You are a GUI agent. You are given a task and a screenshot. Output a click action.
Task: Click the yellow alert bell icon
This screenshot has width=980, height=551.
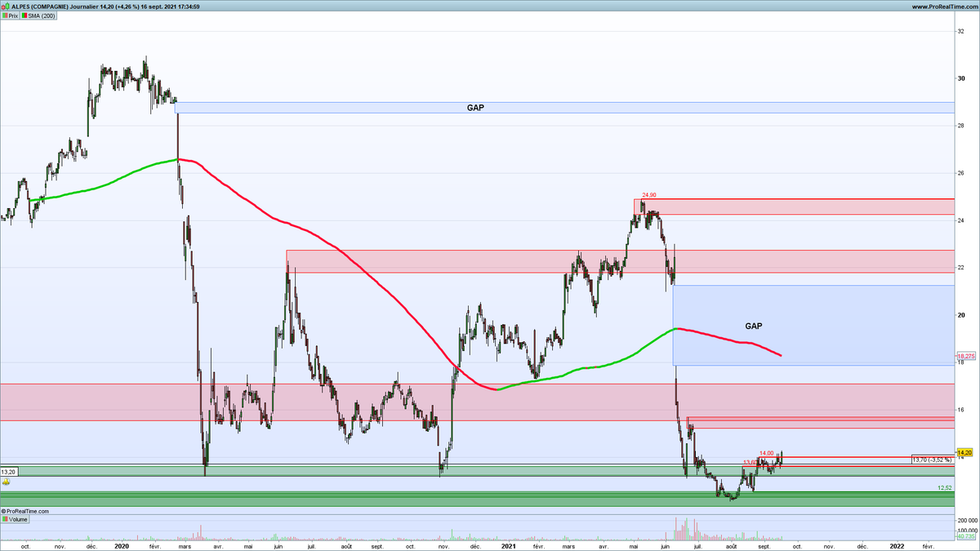pos(6,482)
